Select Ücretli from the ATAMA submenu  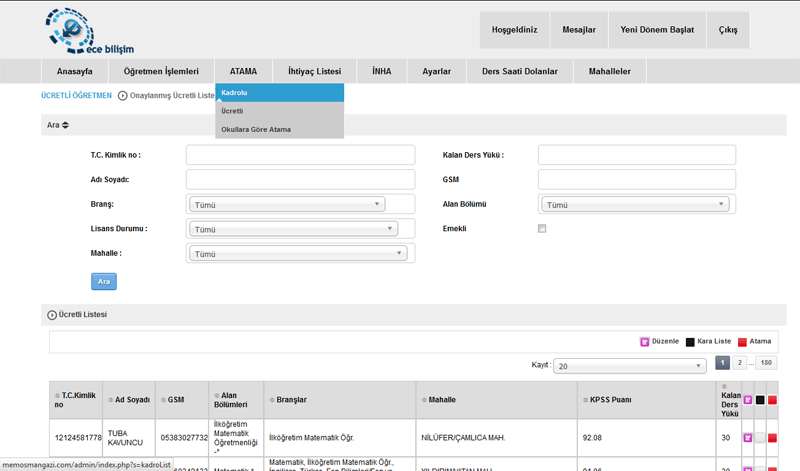(x=232, y=111)
